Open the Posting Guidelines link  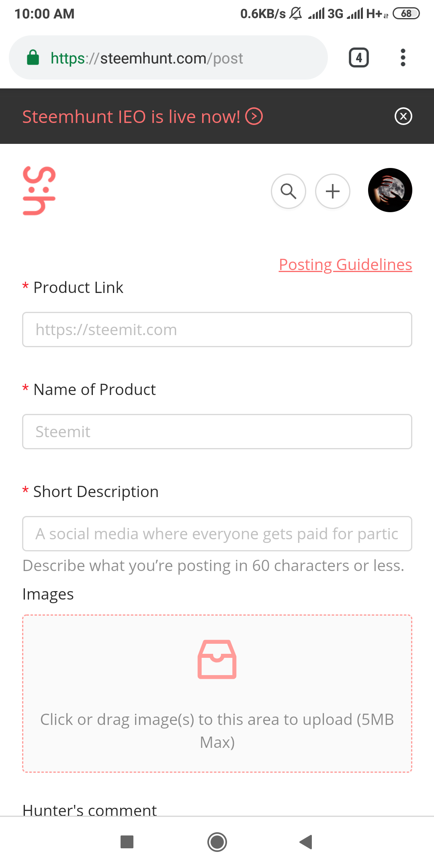pyautogui.click(x=346, y=264)
